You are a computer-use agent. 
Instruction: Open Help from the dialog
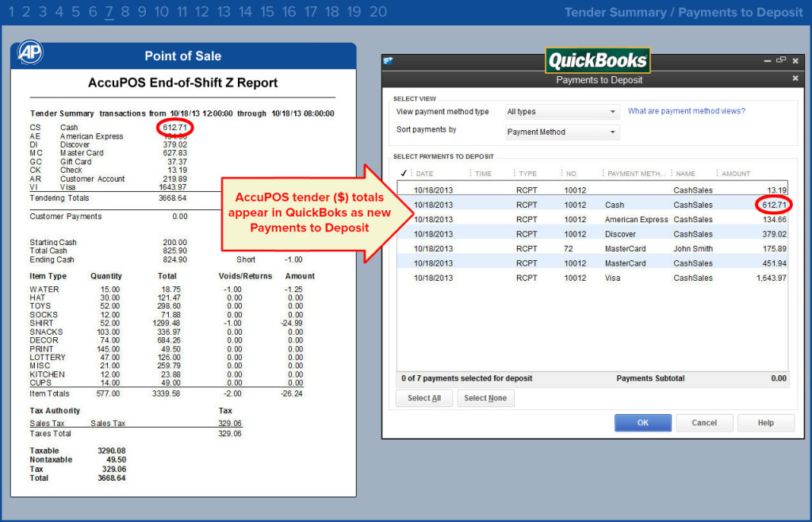(x=766, y=423)
